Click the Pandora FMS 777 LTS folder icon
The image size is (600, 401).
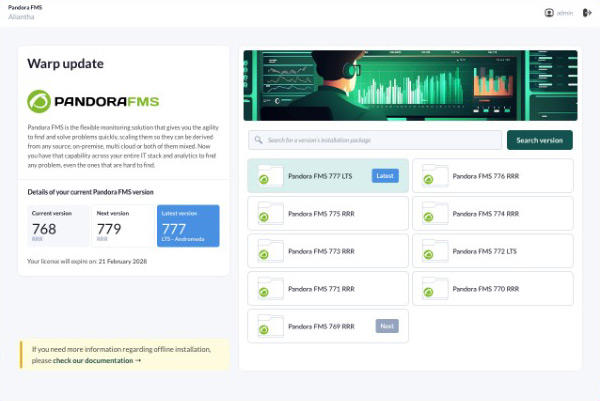[269, 176]
